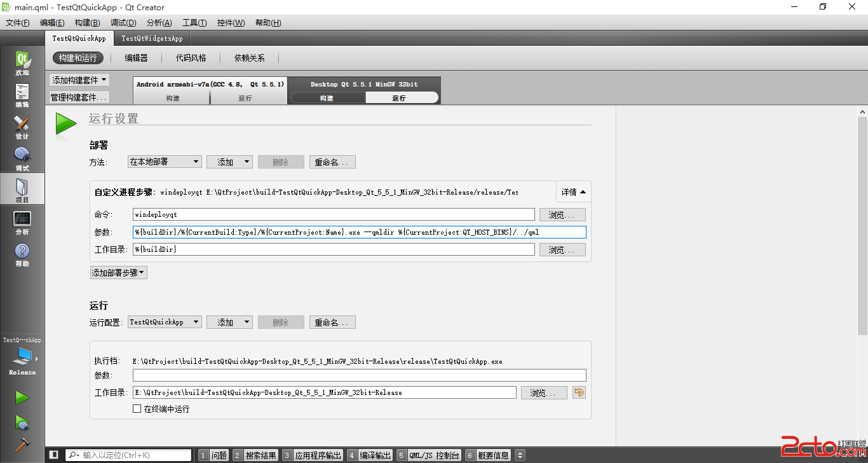Click the deploy 重命名... button

332,162
